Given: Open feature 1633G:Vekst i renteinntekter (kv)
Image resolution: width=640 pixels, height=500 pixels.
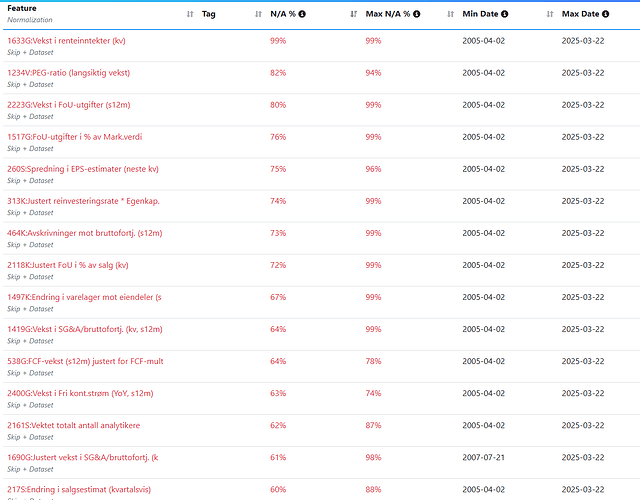Looking at the screenshot, I should 66,41.
